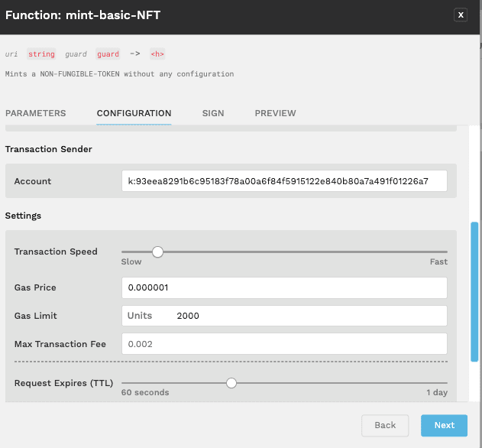Click the Transaction Speed slider handle
This screenshot has width=482, height=448.
point(157,251)
